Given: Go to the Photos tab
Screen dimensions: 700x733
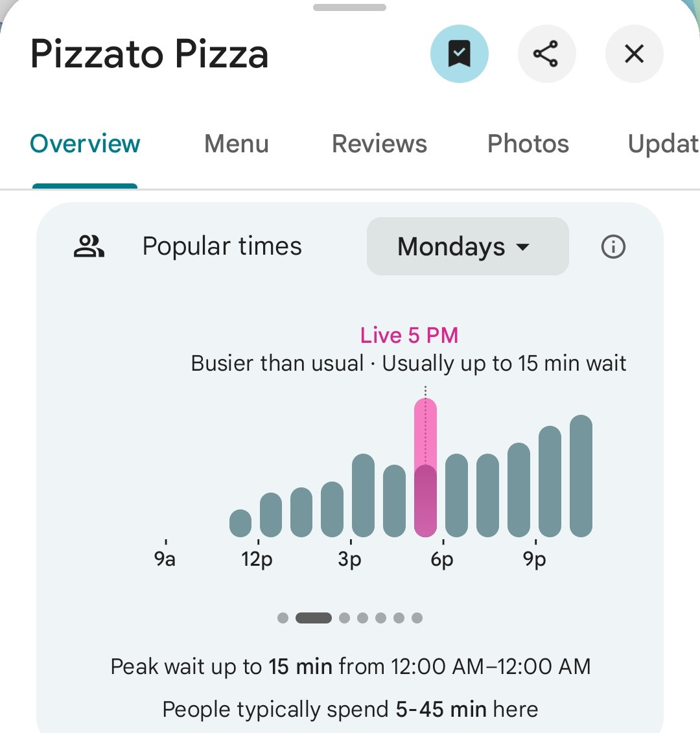Looking at the screenshot, I should tap(528, 144).
